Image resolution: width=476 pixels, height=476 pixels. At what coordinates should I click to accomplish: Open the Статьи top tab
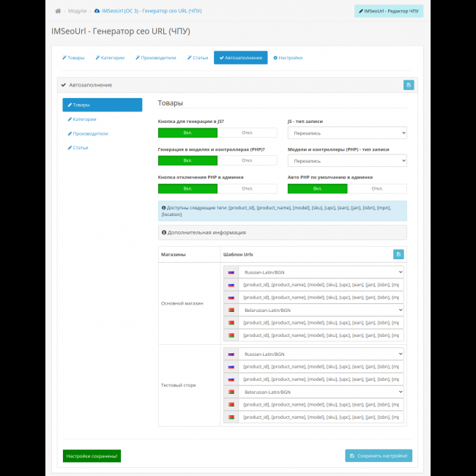198,58
